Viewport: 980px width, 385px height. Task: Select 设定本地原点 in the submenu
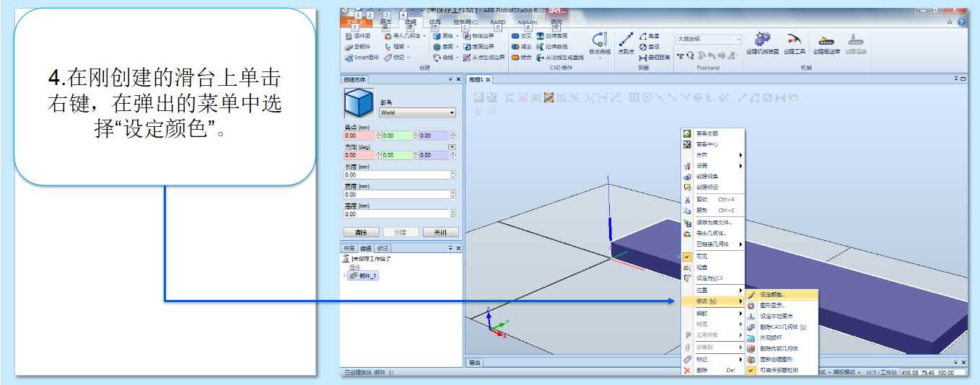pyautogui.click(x=782, y=316)
